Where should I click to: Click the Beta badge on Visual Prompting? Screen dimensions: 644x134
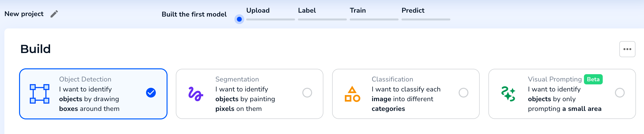(593, 79)
